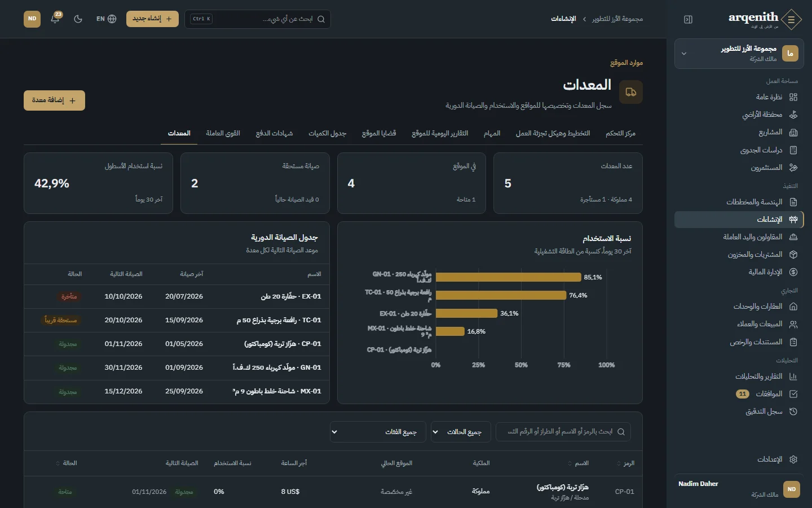Open the ND user avatar in the top bar
812x508 pixels.
[x=32, y=19]
